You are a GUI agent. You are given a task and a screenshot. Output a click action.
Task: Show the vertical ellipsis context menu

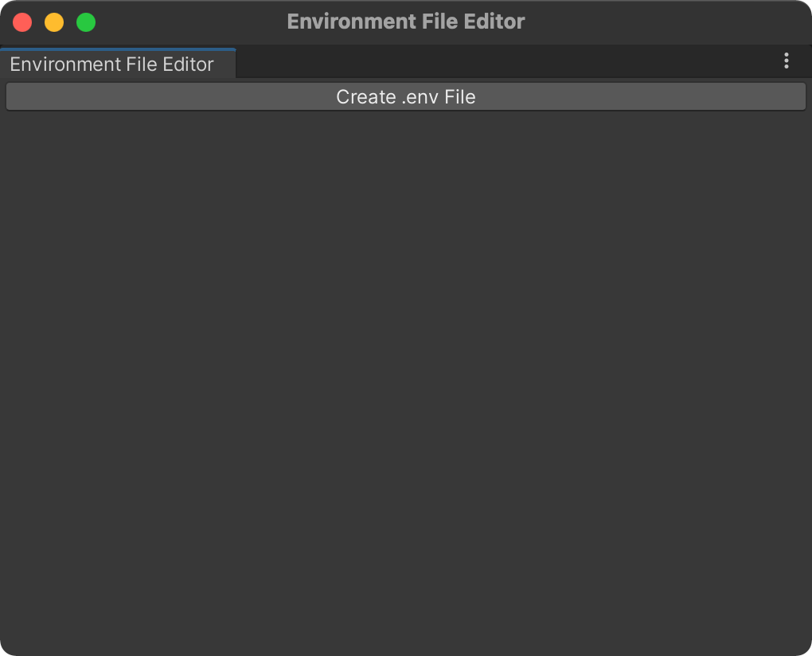[x=786, y=61]
